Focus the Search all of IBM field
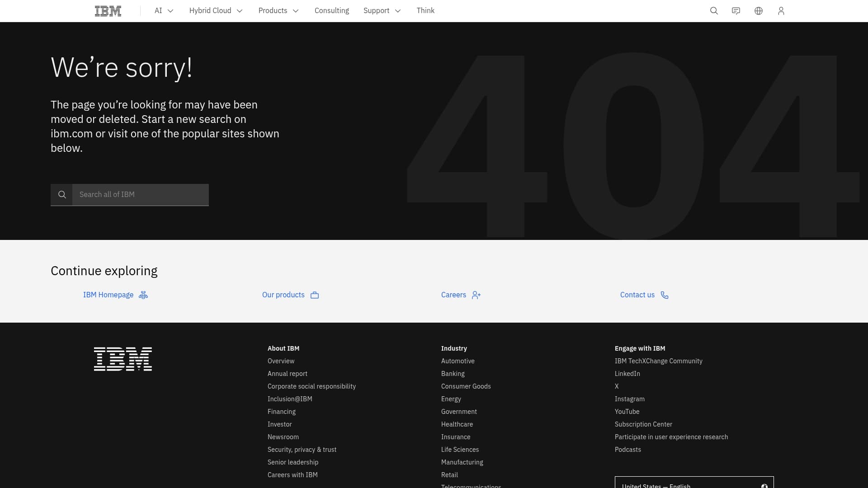Screen dimensions: 868x488 click(x=141, y=195)
